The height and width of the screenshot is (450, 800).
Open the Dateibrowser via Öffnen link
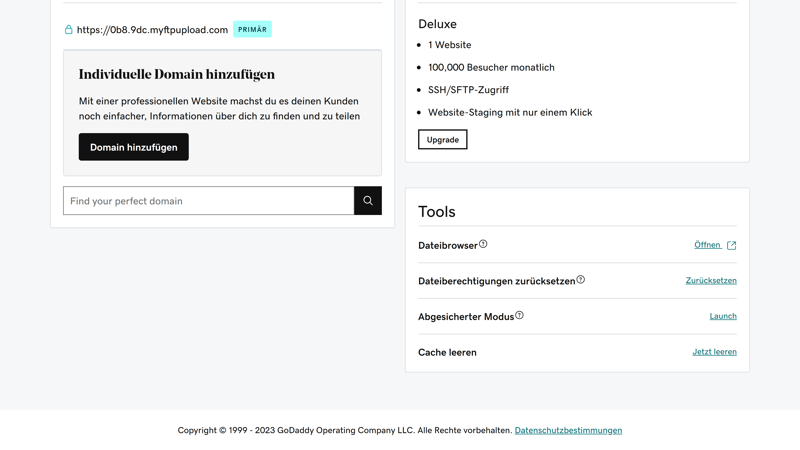click(707, 245)
